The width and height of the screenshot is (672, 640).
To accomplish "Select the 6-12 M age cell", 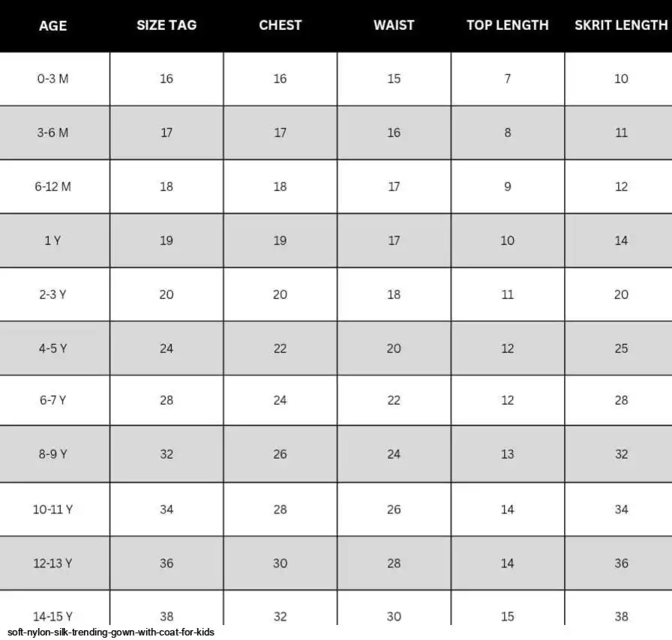I will 52,187.
